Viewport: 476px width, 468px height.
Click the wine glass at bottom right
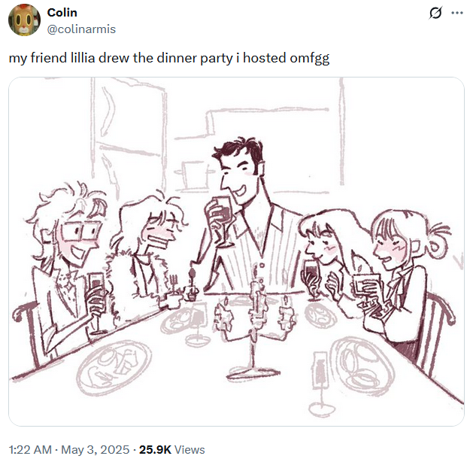click(321, 384)
